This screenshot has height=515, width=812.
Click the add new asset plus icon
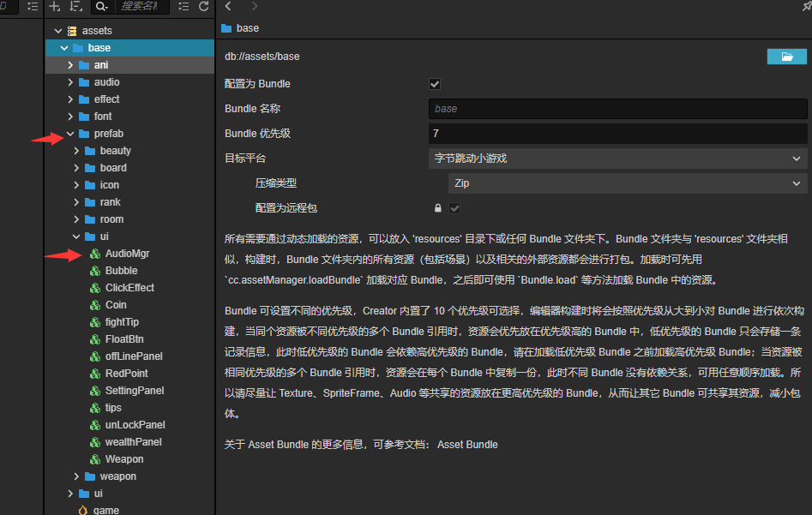[54, 6]
